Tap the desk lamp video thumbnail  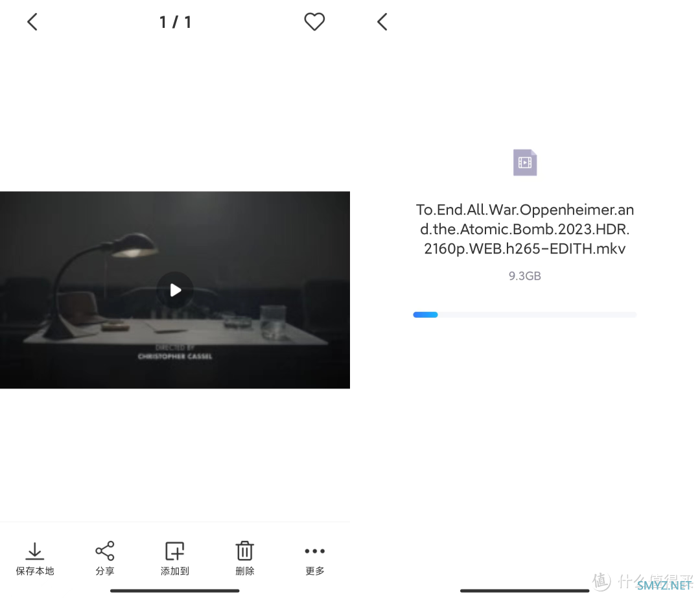tap(175, 290)
